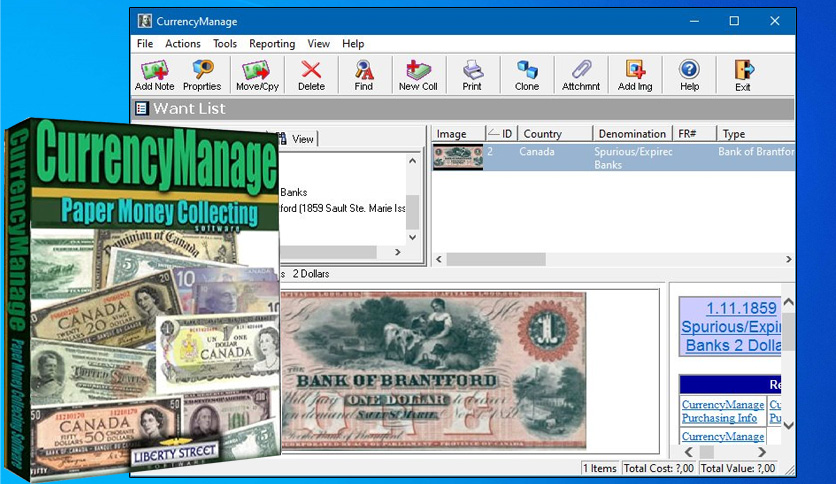Viewport: 836px width, 484px height.
Task: Click the Total Cost status bar entry
Action: [658, 468]
